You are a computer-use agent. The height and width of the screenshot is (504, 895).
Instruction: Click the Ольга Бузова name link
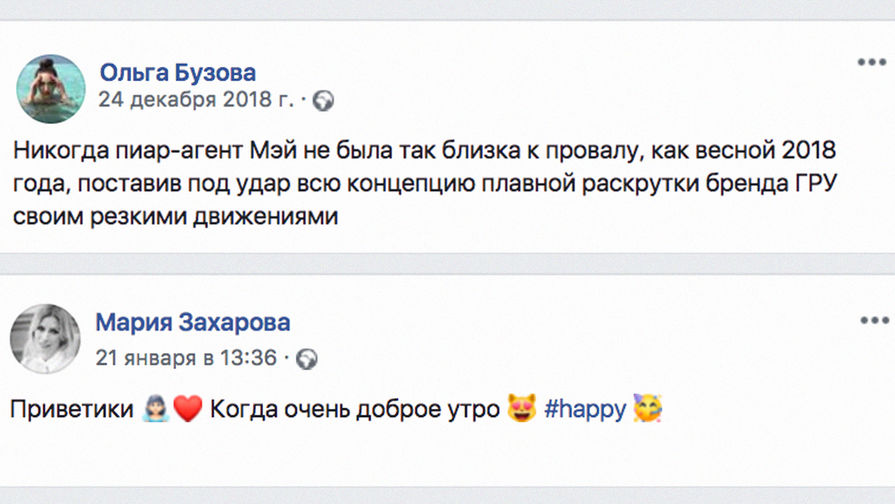(x=178, y=73)
